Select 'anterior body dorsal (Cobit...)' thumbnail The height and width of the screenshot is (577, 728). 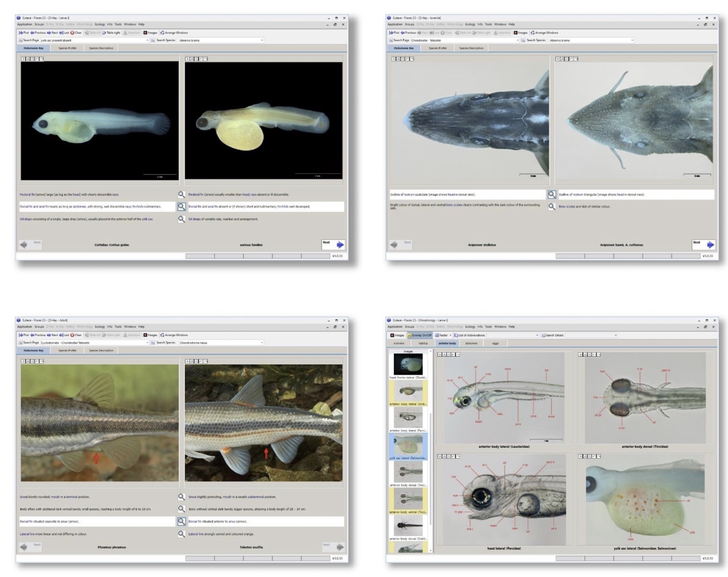click(x=408, y=528)
